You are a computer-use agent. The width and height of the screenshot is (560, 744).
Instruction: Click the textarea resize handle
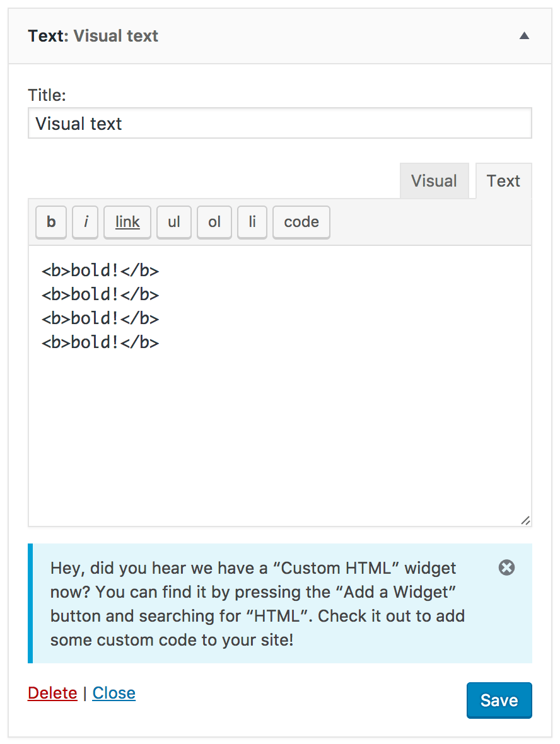[525, 521]
